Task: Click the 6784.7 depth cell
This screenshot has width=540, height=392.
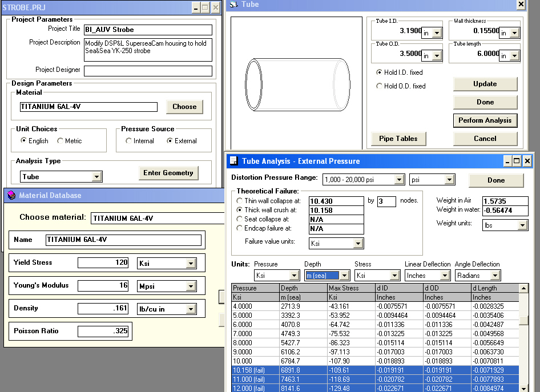Action: coord(303,361)
